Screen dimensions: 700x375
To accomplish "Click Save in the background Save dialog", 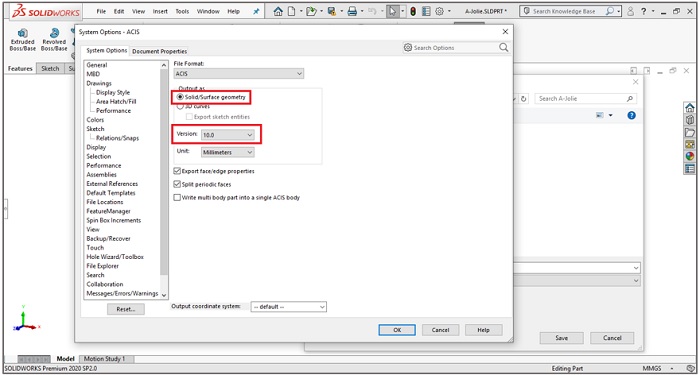I will 561,338.
